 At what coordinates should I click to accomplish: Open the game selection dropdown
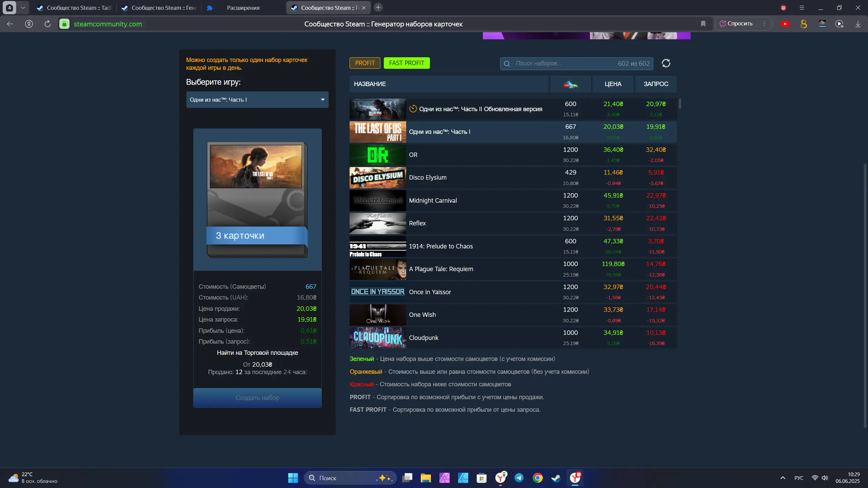click(x=257, y=100)
